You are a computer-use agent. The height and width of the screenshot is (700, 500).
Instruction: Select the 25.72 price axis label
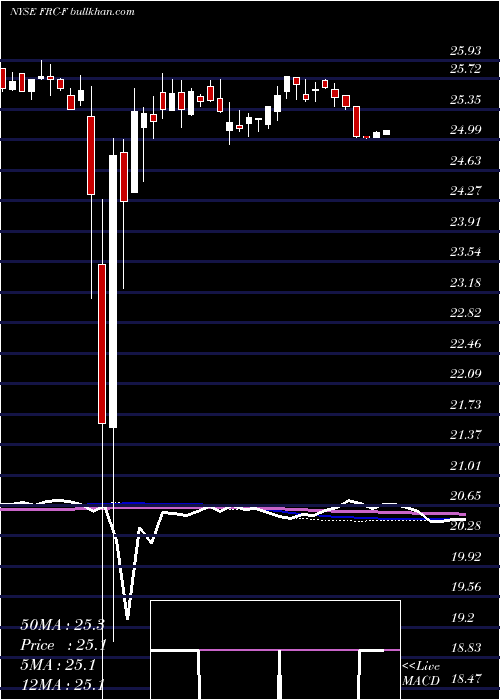point(465,69)
